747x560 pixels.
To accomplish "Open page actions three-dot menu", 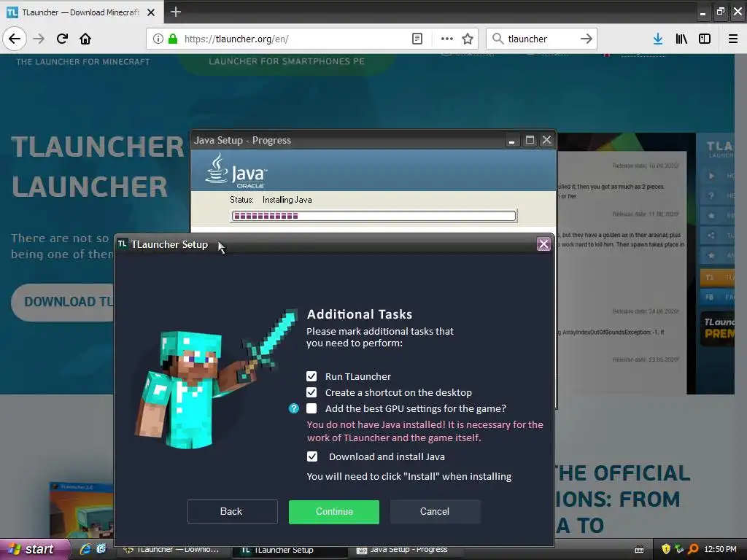I will [x=447, y=39].
